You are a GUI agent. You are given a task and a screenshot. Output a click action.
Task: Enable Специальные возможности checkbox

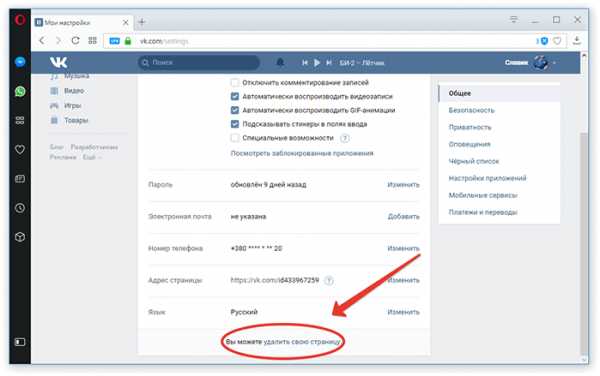point(235,138)
